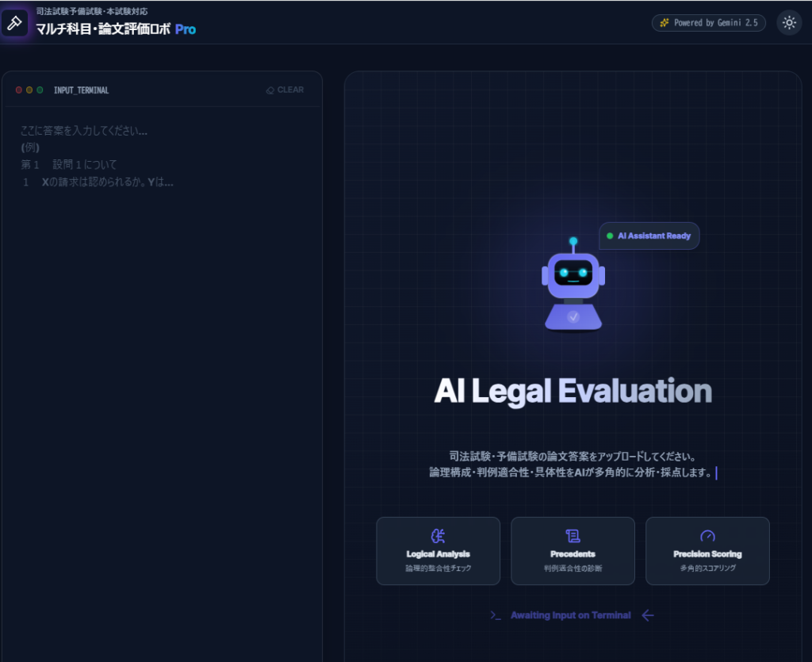The height and width of the screenshot is (662, 812).
Task: Click the Precedents scroll icon
Action: pos(573,536)
